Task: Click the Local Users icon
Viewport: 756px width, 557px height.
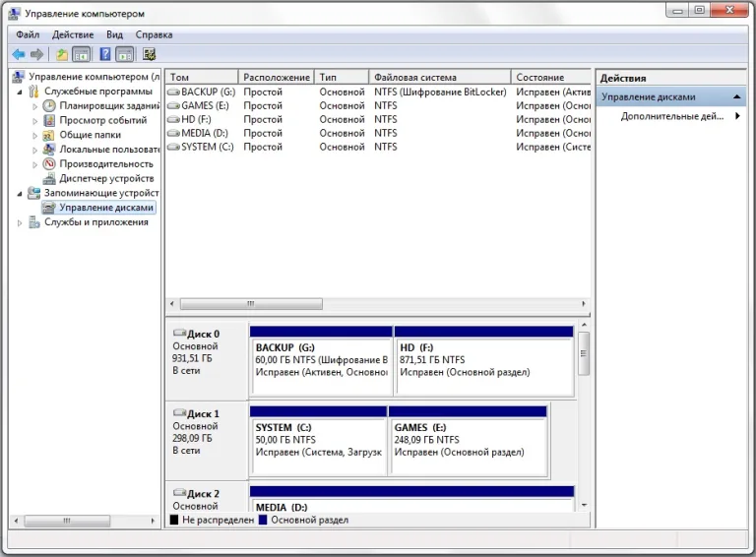Action: click(x=48, y=150)
